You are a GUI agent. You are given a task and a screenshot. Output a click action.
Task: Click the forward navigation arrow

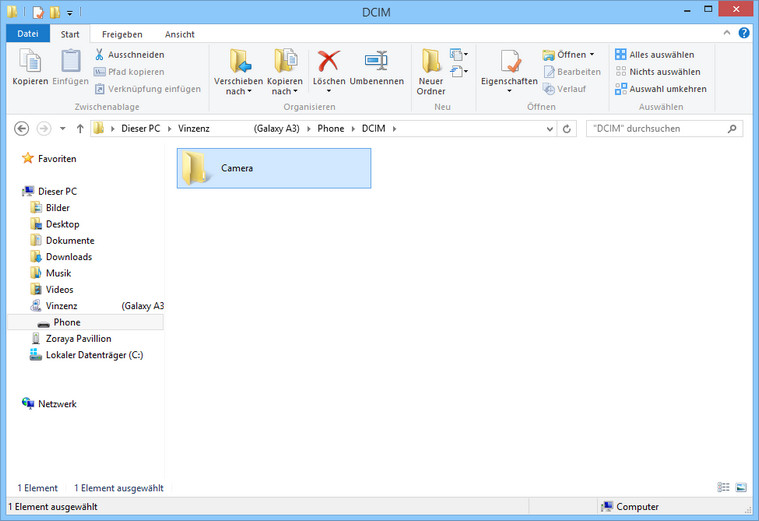coord(44,128)
